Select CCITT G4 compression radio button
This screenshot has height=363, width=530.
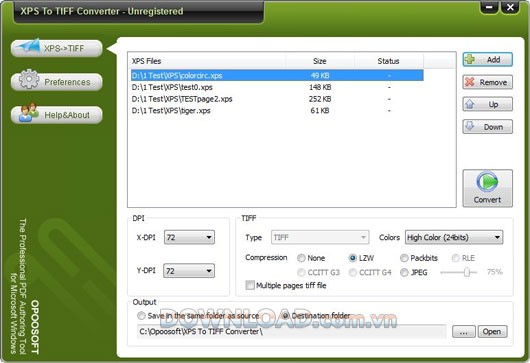pyautogui.click(x=353, y=272)
